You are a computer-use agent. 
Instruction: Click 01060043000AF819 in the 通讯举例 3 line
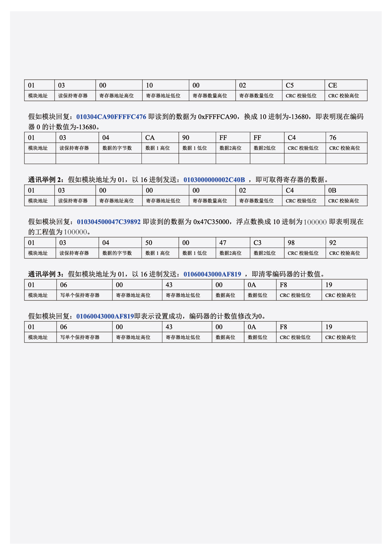[212, 274]
